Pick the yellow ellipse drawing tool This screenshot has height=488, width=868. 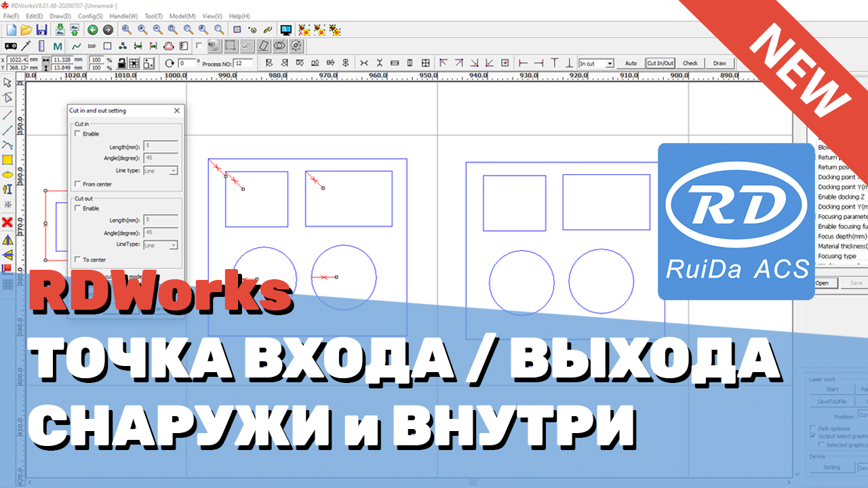coord(7,175)
